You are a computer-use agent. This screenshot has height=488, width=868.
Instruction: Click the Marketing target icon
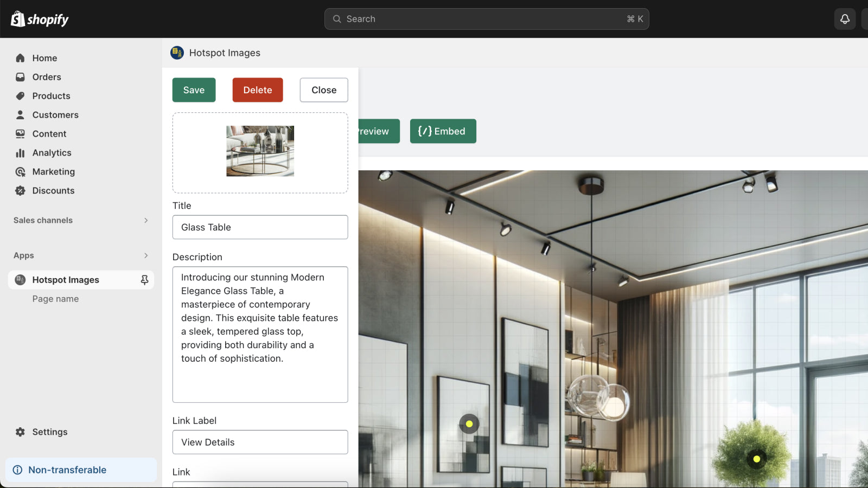pos(20,172)
